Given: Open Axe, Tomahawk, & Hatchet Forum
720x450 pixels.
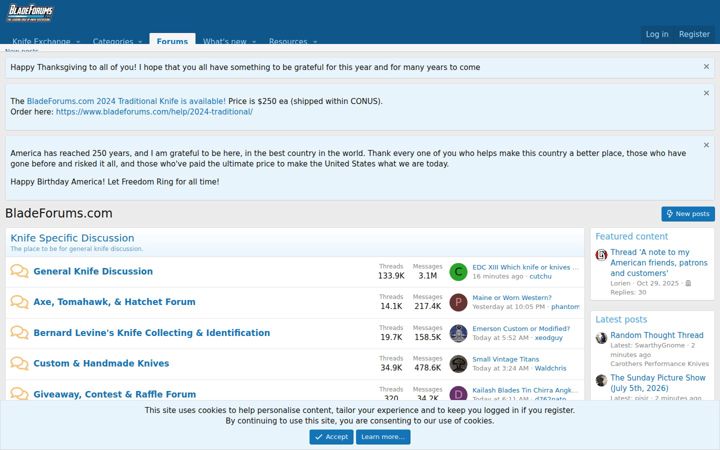Looking at the screenshot, I should tap(114, 302).
